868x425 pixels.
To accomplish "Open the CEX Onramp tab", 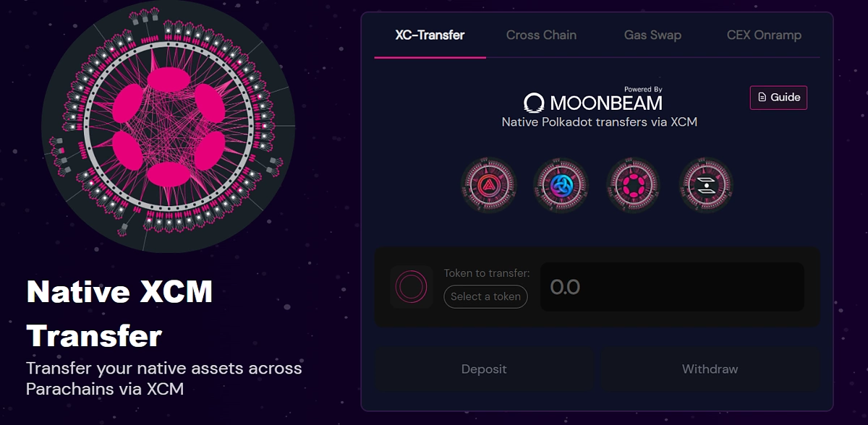I will [764, 35].
